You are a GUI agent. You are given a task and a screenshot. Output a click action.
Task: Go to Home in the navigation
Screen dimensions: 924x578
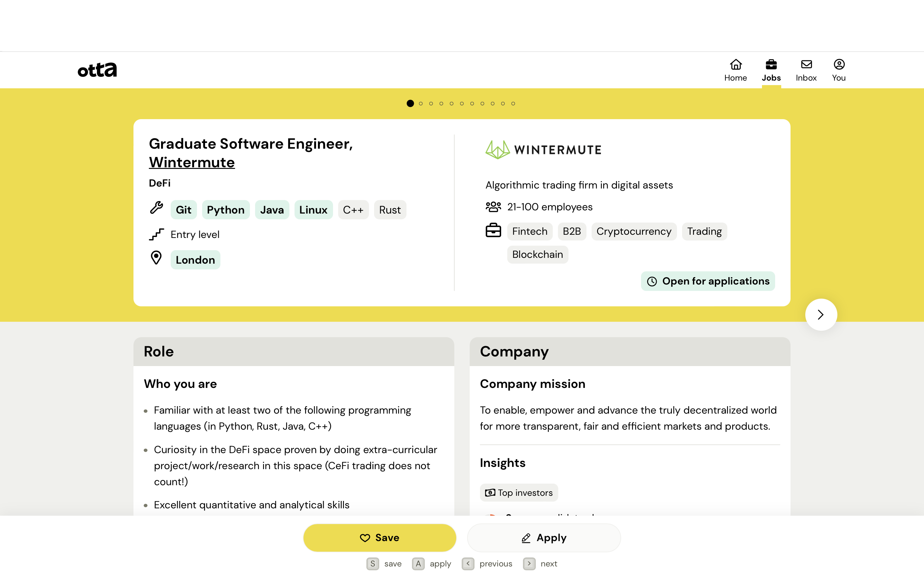(x=735, y=70)
